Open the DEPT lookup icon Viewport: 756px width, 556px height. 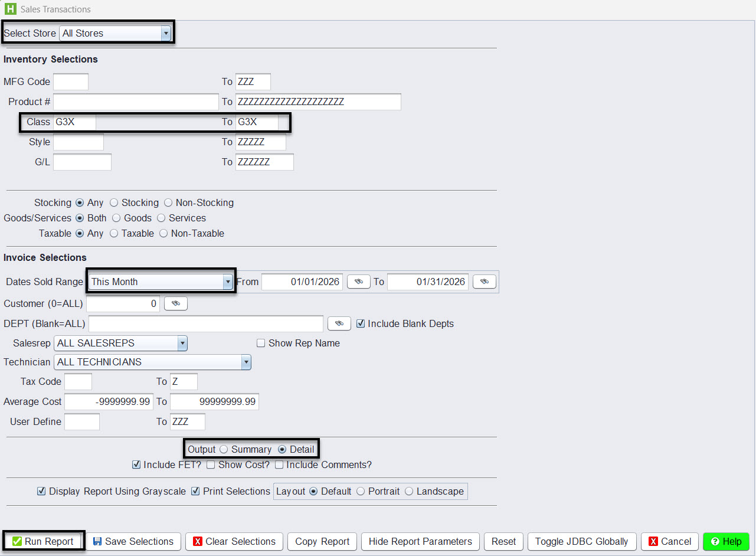(339, 323)
